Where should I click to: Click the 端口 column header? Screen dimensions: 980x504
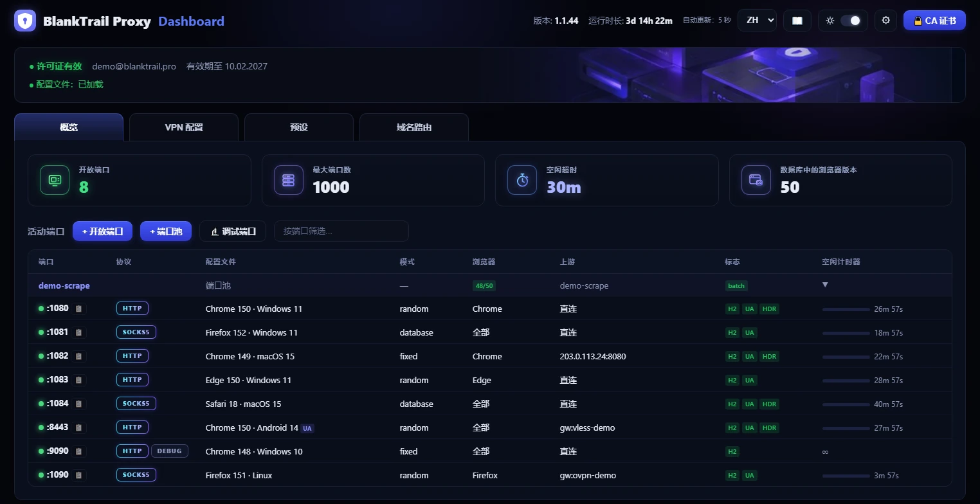click(x=46, y=262)
